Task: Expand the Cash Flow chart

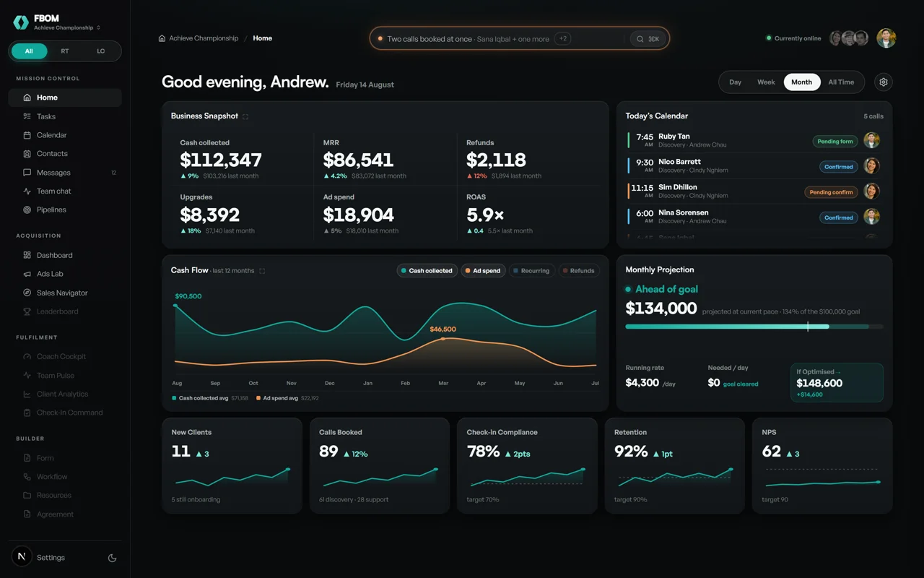Action: tap(262, 271)
